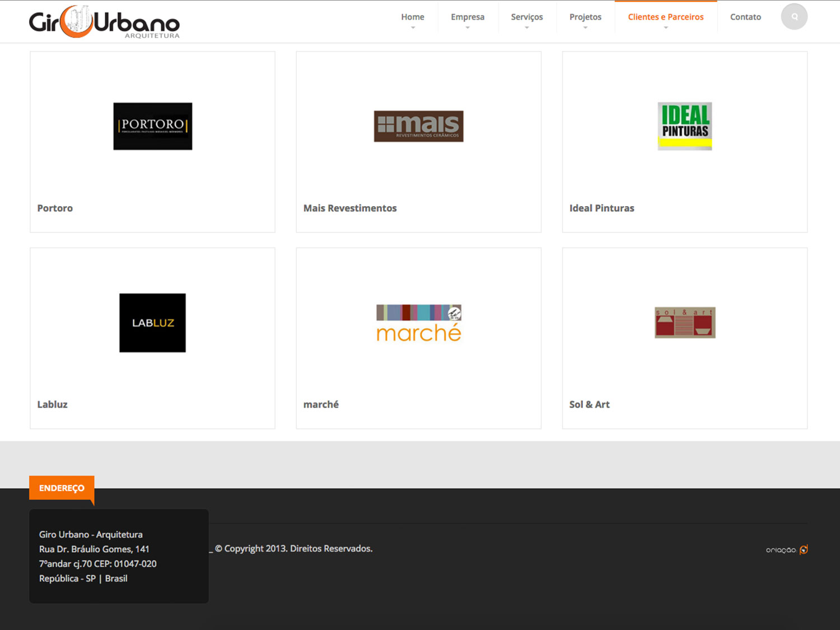Go to the Contato page

[745, 17]
